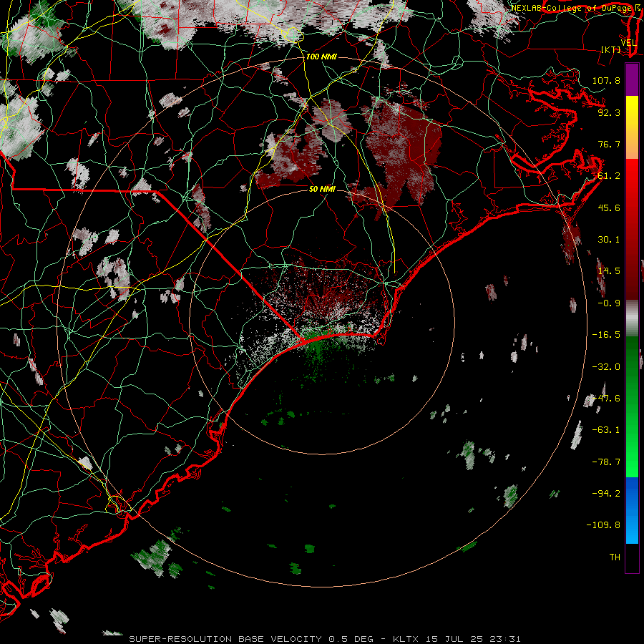Click the -47.6 value on velocity scale

(x=606, y=399)
